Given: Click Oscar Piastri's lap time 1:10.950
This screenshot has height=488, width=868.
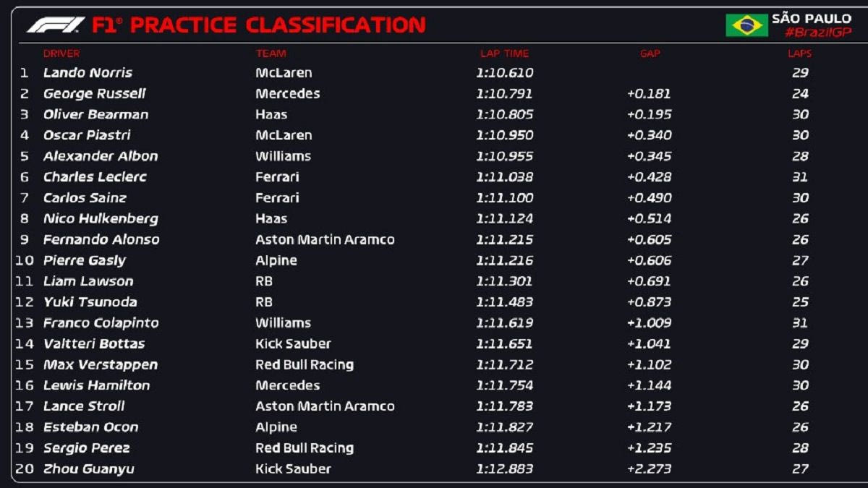Looking at the screenshot, I should point(504,135).
